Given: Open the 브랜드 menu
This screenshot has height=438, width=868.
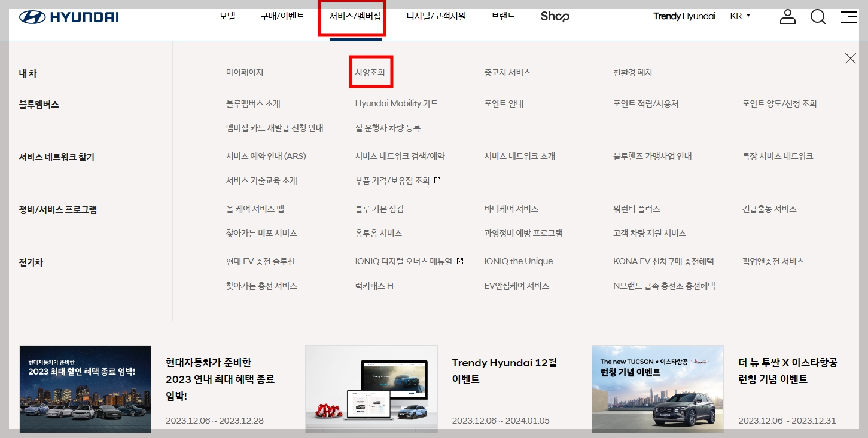Looking at the screenshot, I should 503,16.
